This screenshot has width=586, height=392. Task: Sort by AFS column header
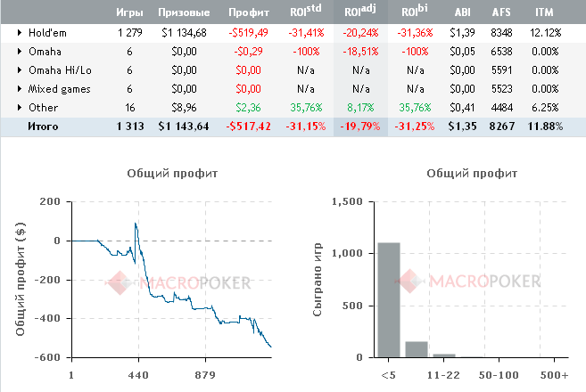[502, 13]
